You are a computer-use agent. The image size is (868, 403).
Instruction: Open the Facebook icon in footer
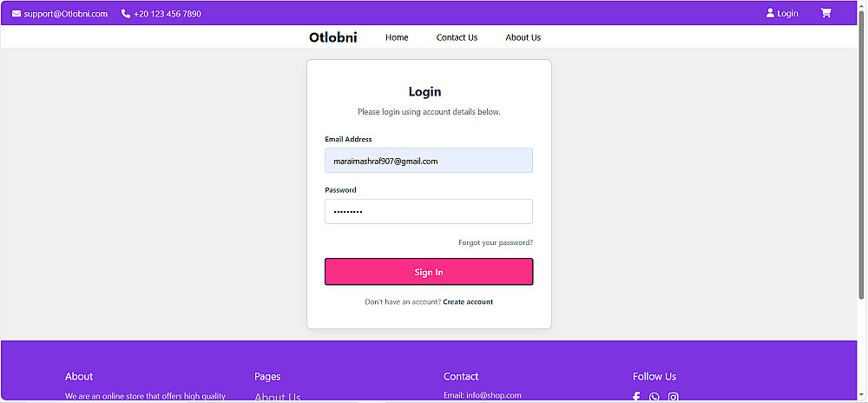pos(636,397)
